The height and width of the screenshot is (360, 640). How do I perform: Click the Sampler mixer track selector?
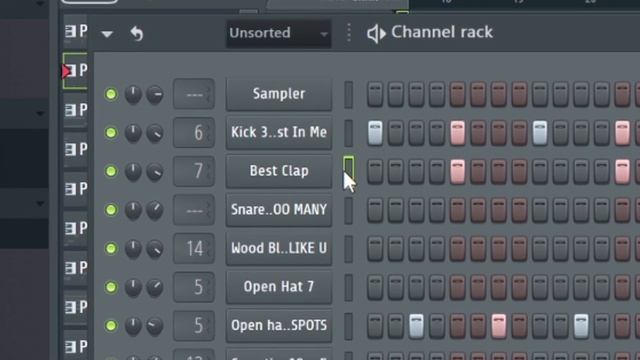coord(194,94)
